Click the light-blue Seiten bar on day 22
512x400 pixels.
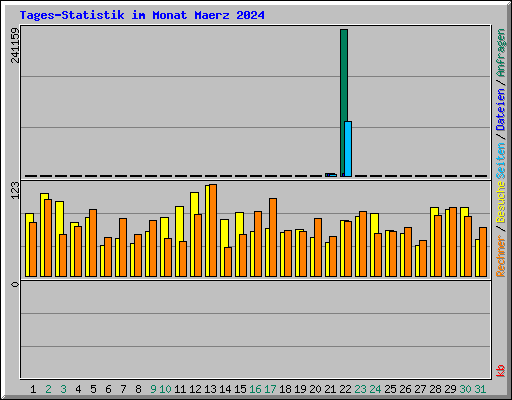[x=348, y=149]
